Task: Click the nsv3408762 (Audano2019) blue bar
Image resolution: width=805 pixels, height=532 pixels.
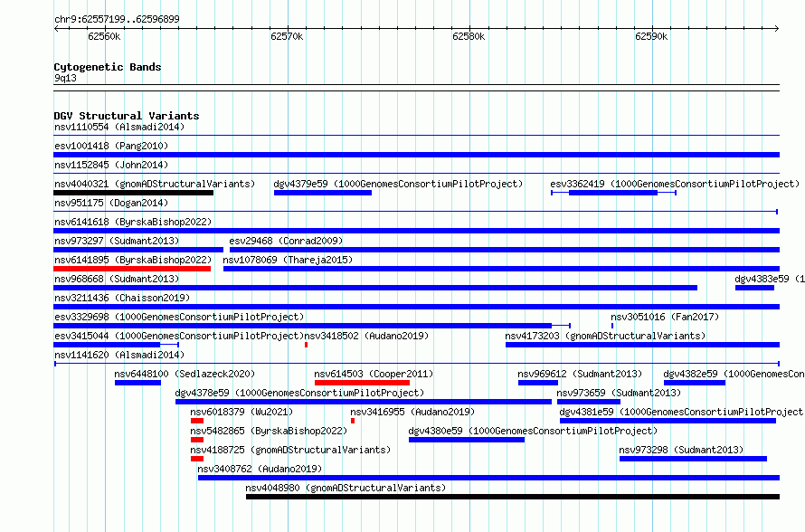Action: pyautogui.click(x=488, y=478)
